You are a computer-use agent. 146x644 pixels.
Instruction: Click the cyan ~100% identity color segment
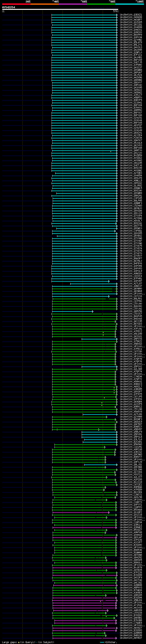[x=130, y=4]
